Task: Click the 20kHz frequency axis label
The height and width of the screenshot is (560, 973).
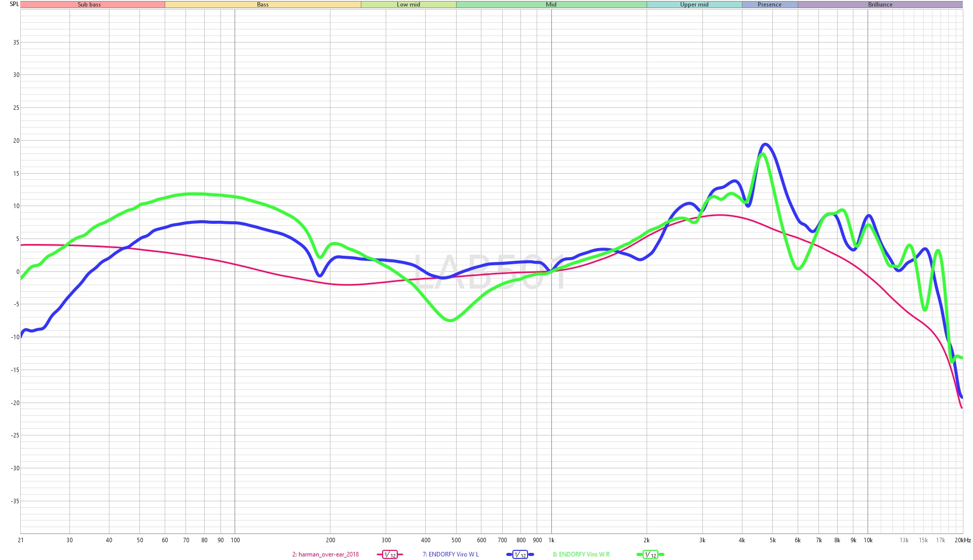Action: coord(962,540)
